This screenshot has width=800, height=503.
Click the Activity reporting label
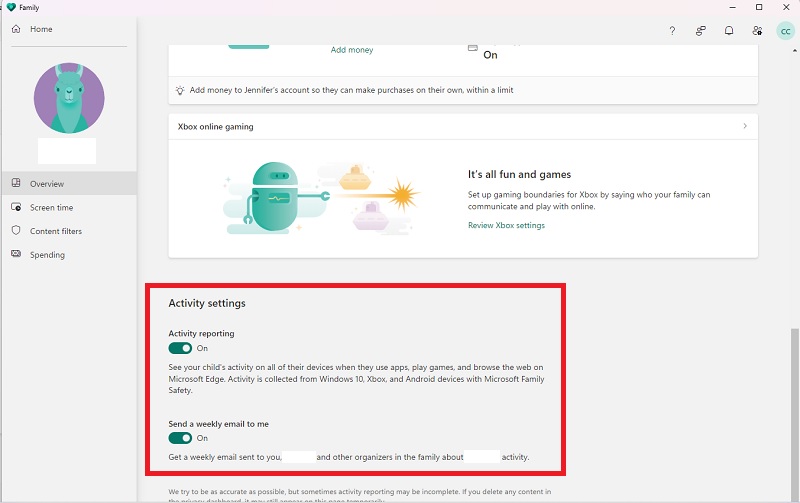202,333
